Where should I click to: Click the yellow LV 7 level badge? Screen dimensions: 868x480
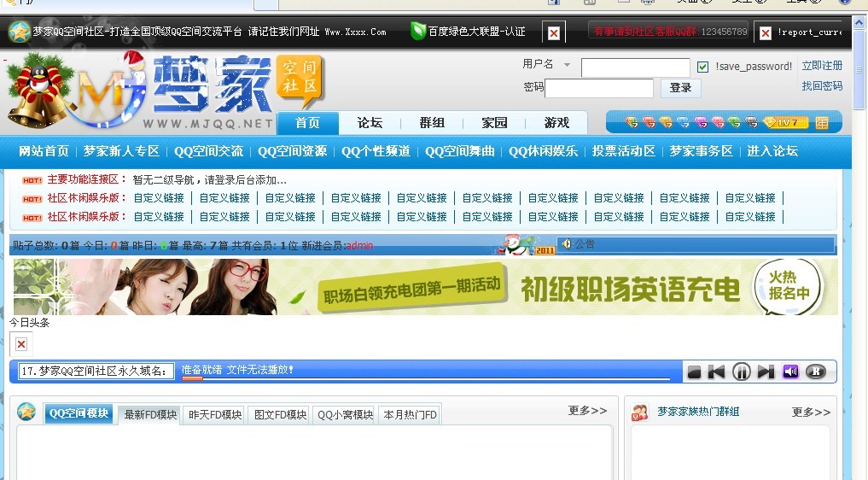785,122
